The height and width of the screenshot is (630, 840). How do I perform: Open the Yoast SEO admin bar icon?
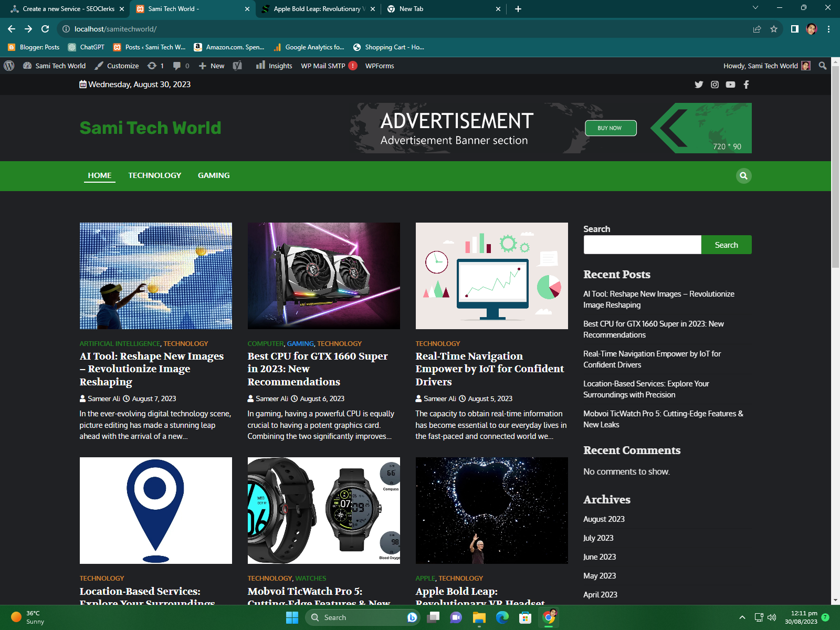pos(237,66)
